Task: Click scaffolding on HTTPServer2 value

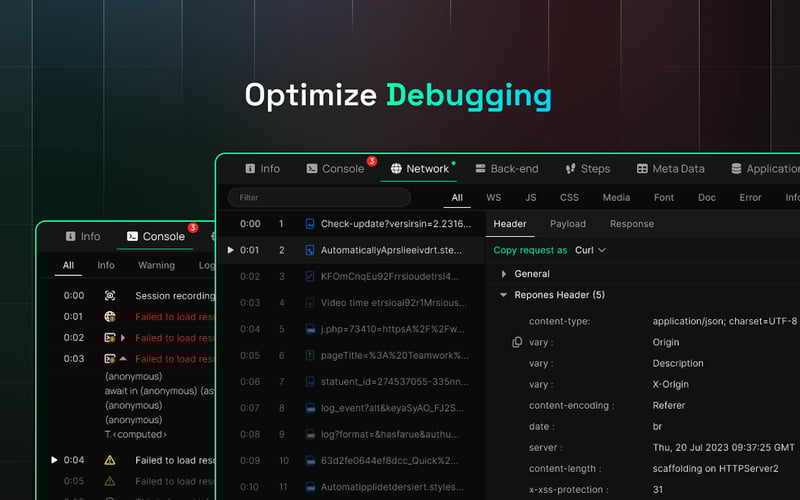Action: (x=715, y=468)
